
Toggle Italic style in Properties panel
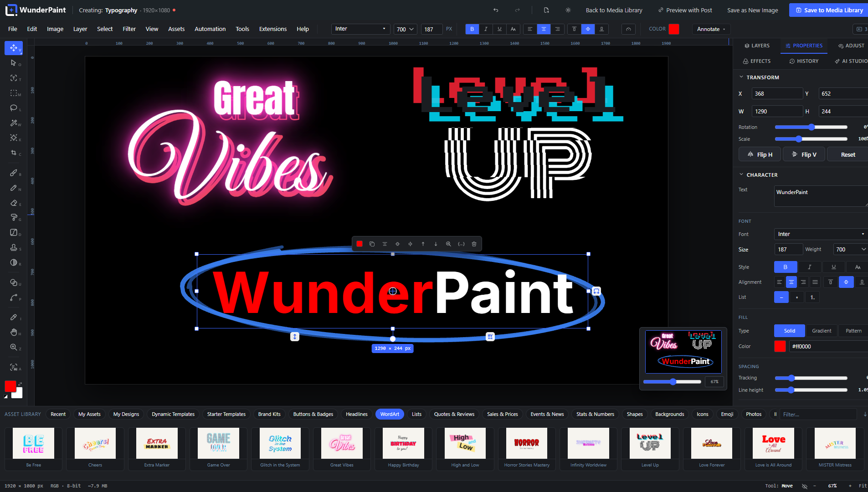point(809,267)
